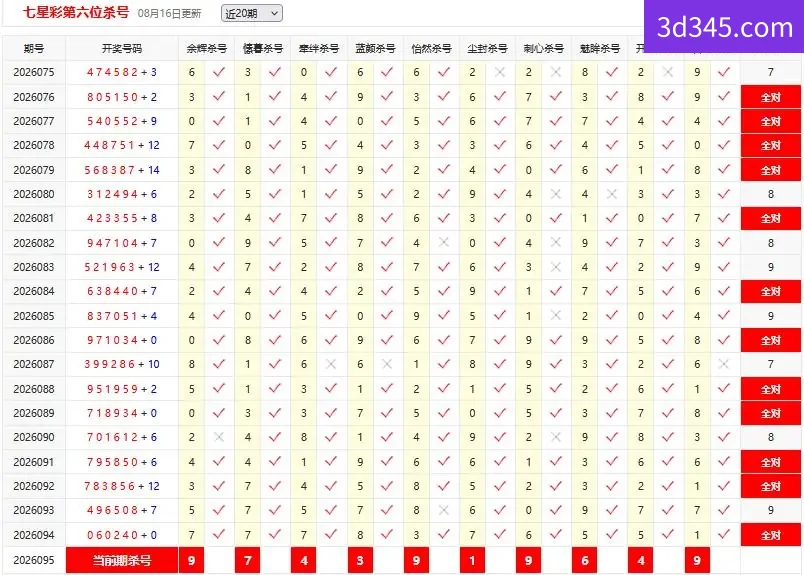Click grey cross in 余辉杀号 for 2026090
This screenshot has width=804, height=575.
coord(219,437)
